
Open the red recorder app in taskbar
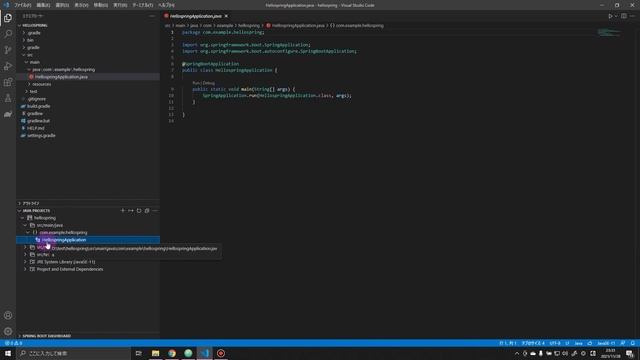coord(221,353)
